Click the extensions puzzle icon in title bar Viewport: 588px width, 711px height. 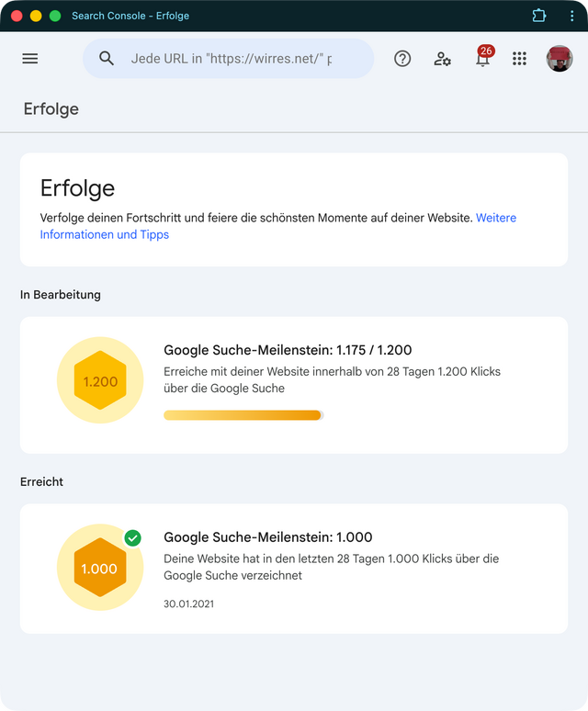(x=538, y=16)
